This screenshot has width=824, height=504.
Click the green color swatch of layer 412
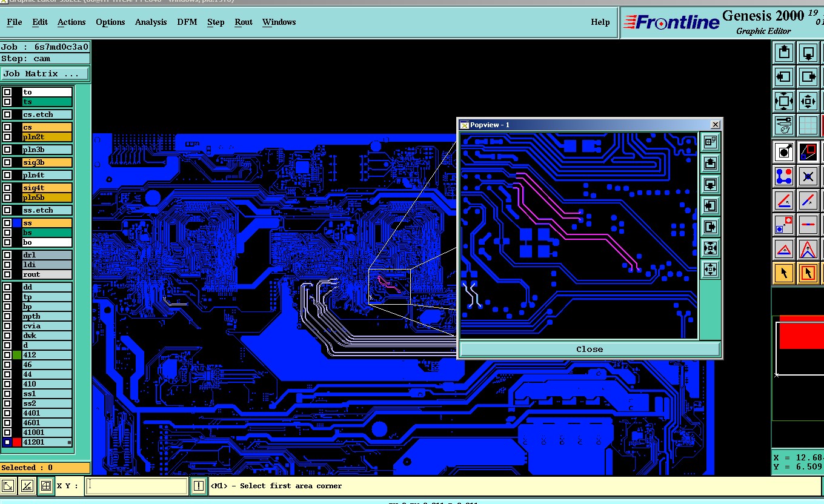pyautogui.click(x=17, y=355)
